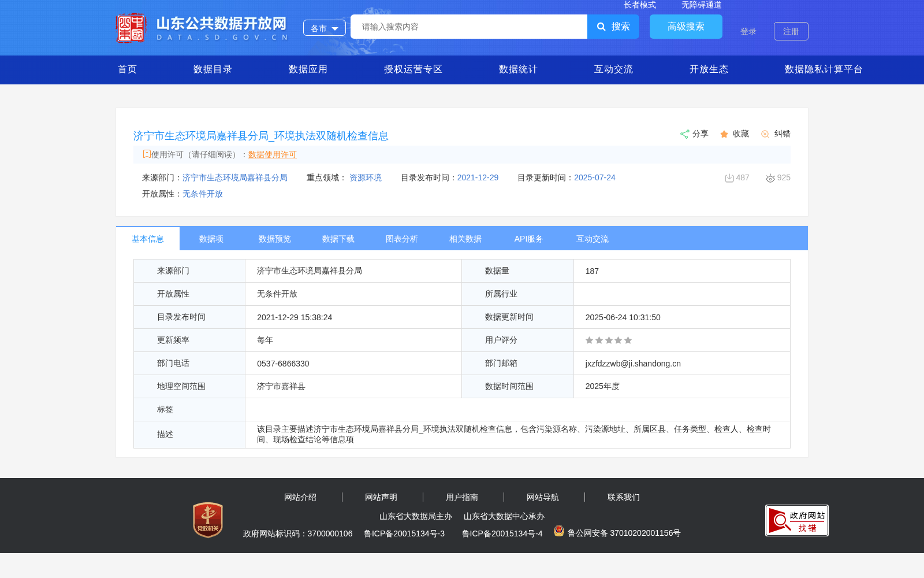Click the email jxzfdzzwb@ji.shandong.cn
This screenshot has height=578, width=924.
coord(633,364)
